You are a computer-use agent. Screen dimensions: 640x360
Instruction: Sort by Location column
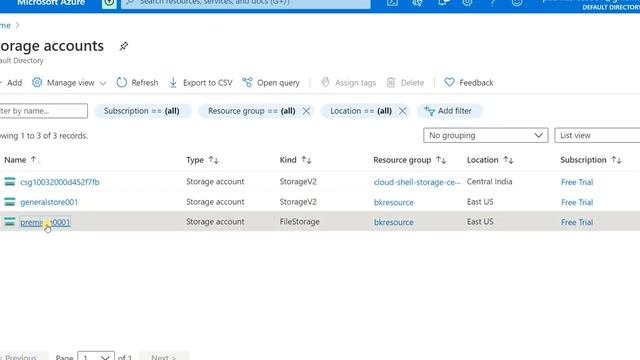tap(490, 160)
